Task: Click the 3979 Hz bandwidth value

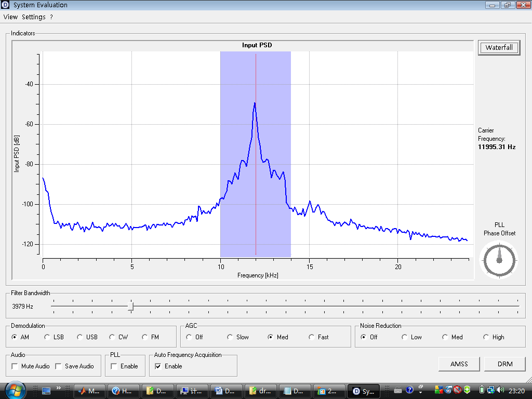Action: (x=22, y=307)
